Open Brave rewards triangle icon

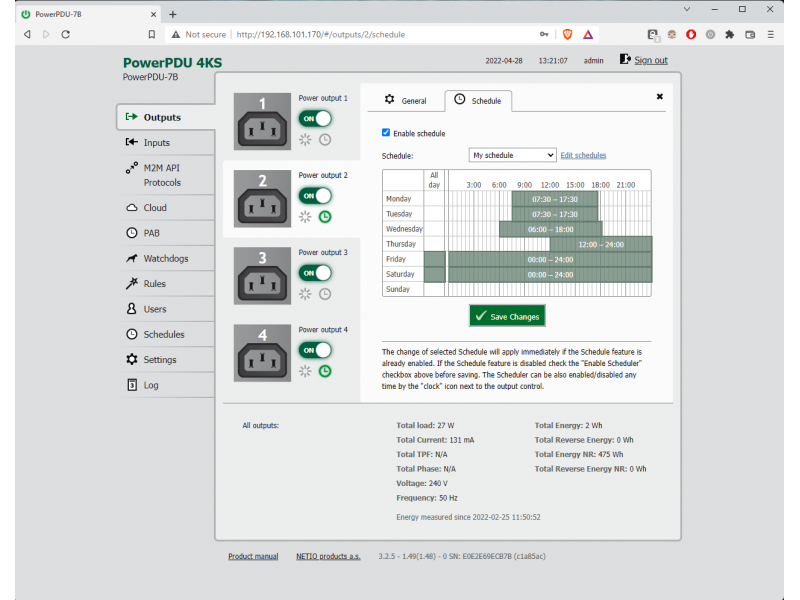(x=588, y=34)
